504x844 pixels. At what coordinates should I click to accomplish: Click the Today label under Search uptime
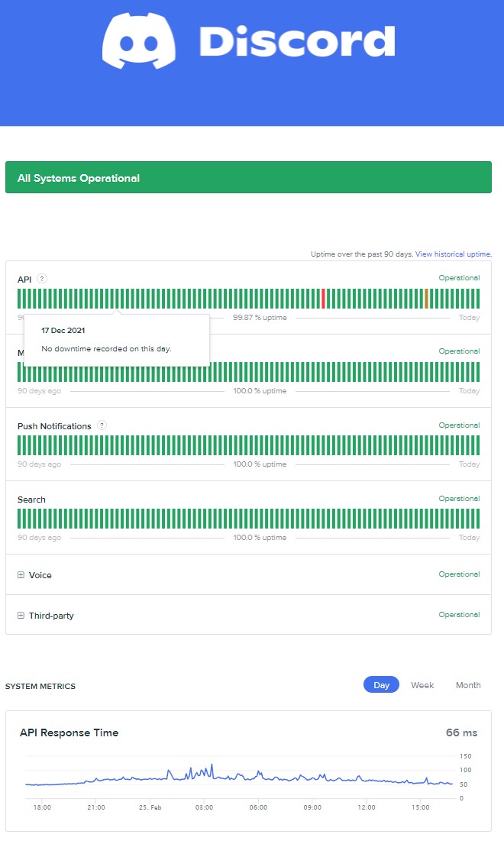pyautogui.click(x=469, y=537)
